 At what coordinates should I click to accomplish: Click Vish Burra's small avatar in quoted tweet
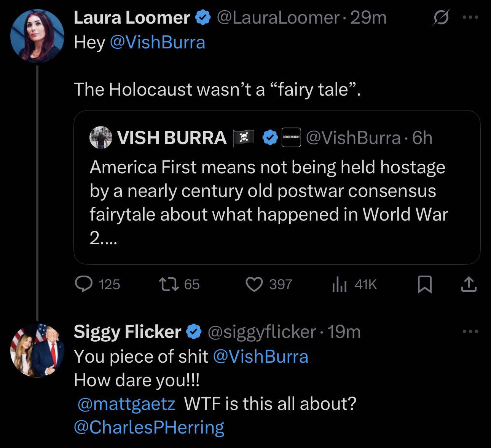coord(101,138)
